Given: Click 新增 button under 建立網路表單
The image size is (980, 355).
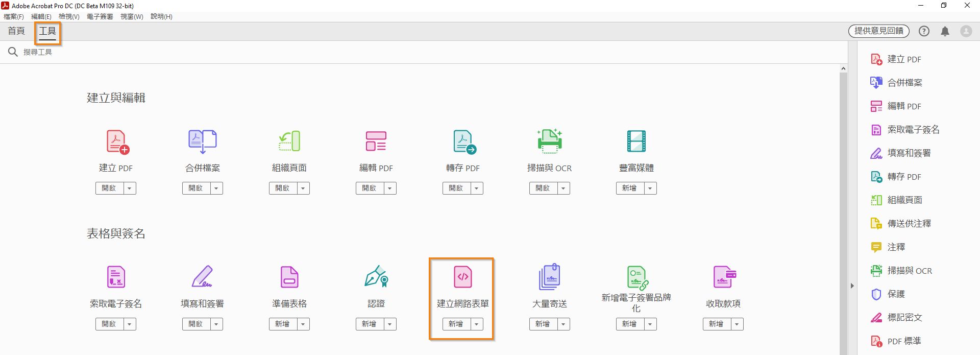Looking at the screenshot, I should click(x=456, y=324).
